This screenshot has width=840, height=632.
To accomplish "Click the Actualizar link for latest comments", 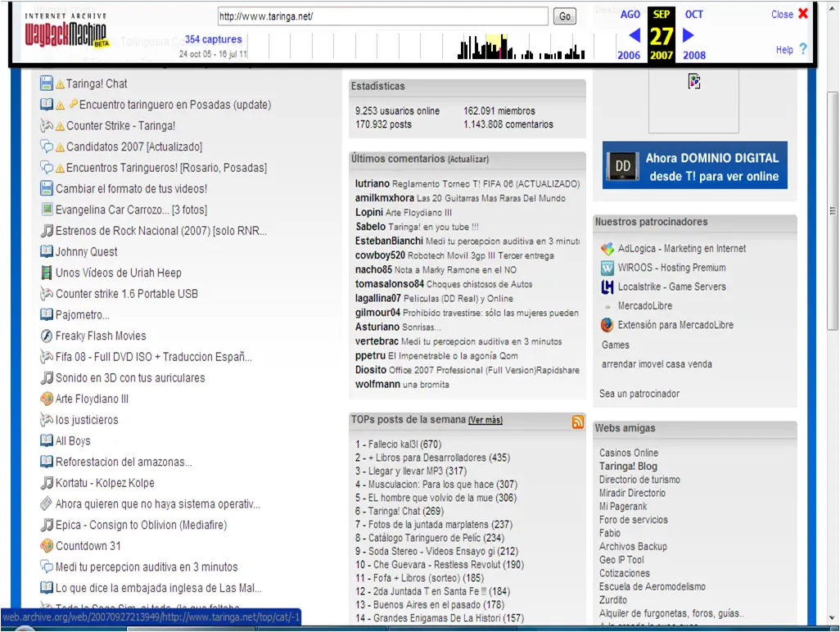I will pos(468,159).
